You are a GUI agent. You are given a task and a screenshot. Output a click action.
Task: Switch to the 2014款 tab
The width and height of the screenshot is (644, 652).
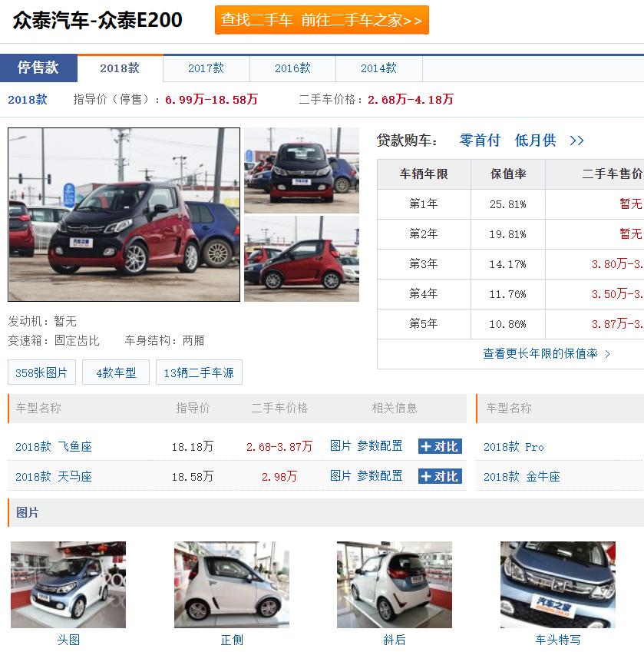coord(379,68)
